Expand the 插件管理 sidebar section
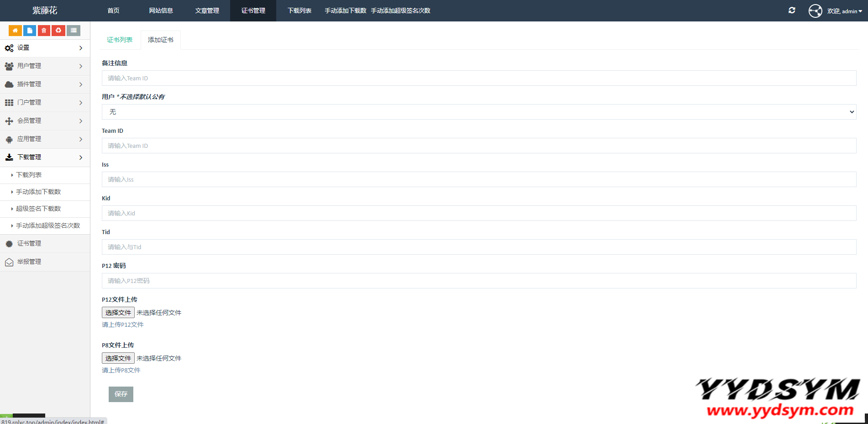This screenshot has height=424, width=868. tap(45, 84)
